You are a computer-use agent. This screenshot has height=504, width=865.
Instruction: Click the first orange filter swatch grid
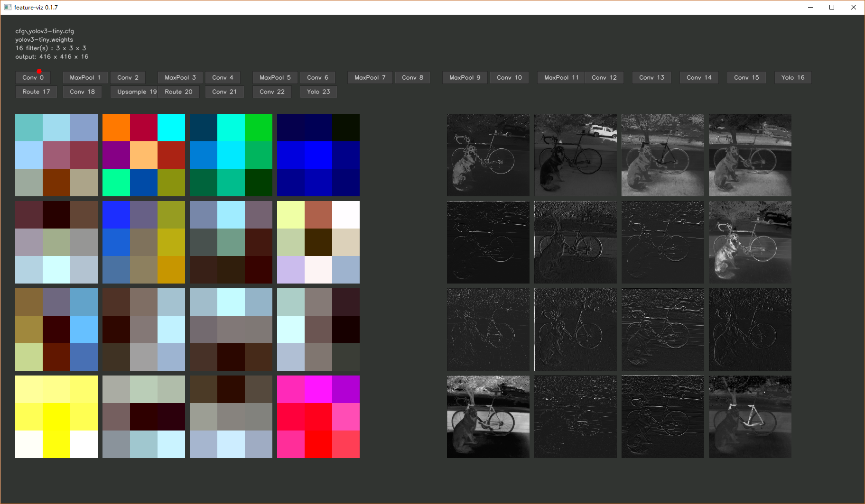143,155
